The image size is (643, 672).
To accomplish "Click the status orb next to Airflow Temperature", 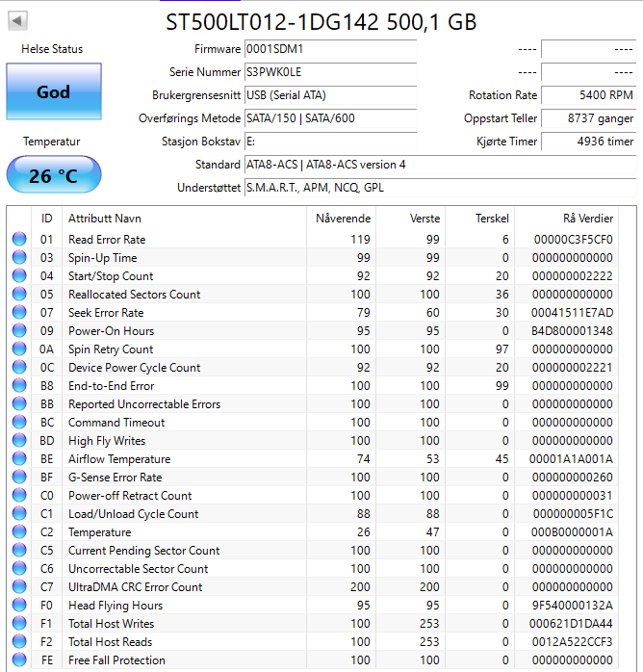I will (x=19, y=459).
